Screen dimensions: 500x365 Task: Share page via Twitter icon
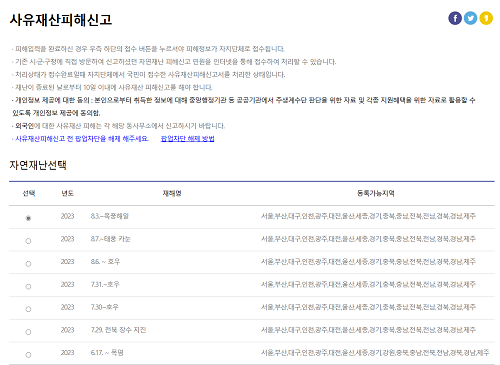[x=470, y=18]
